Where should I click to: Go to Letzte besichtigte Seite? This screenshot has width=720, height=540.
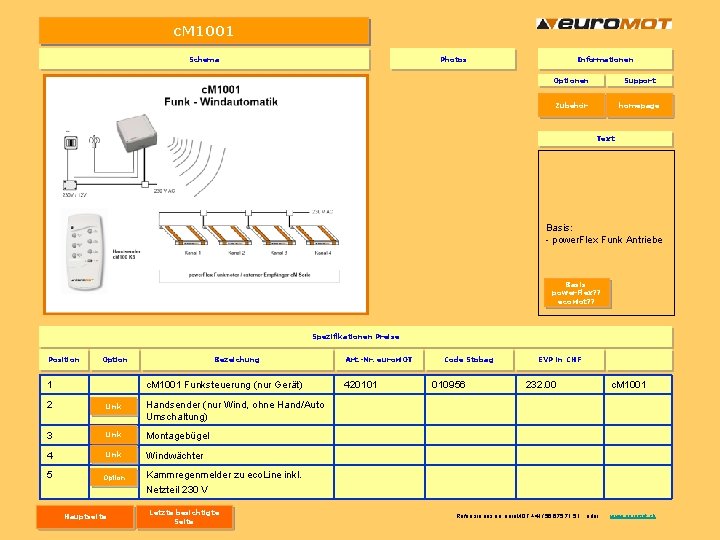[x=185, y=517]
